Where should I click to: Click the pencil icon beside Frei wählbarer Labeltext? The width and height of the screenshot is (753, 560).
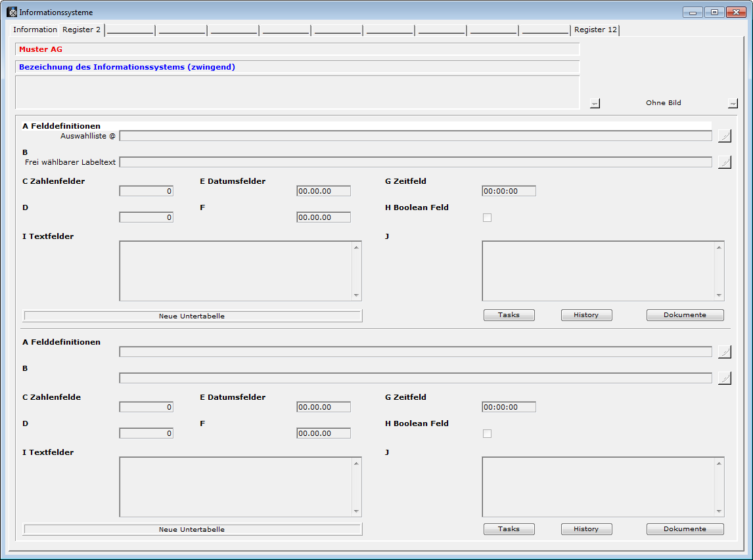[x=724, y=162]
